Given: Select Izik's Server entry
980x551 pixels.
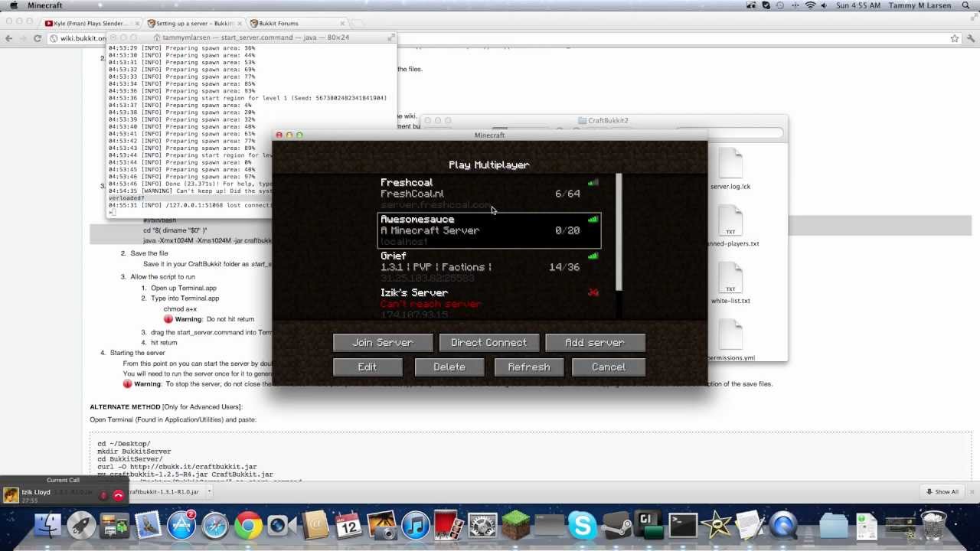Looking at the screenshot, I should pyautogui.click(x=490, y=304).
